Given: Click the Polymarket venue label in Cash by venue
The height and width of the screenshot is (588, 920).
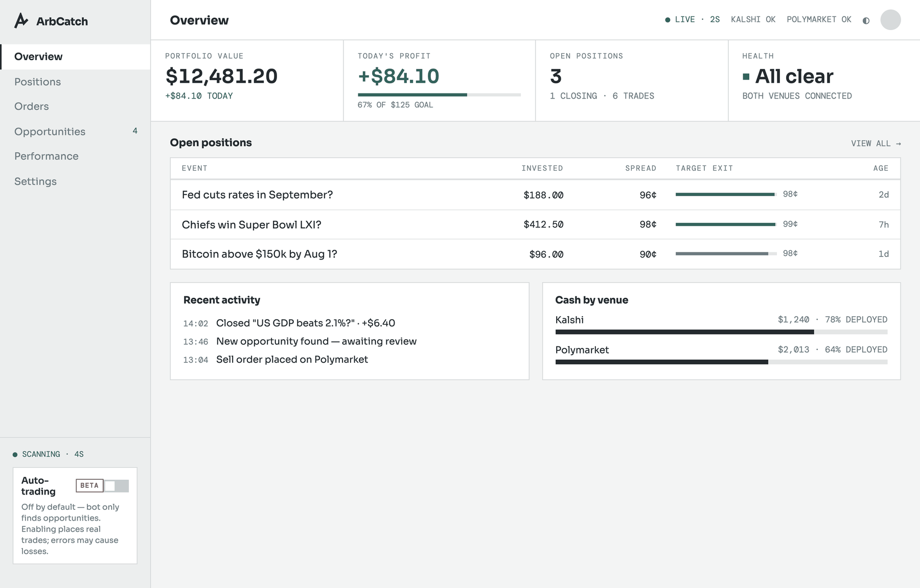Looking at the screenshot, I should coord(582,350).
